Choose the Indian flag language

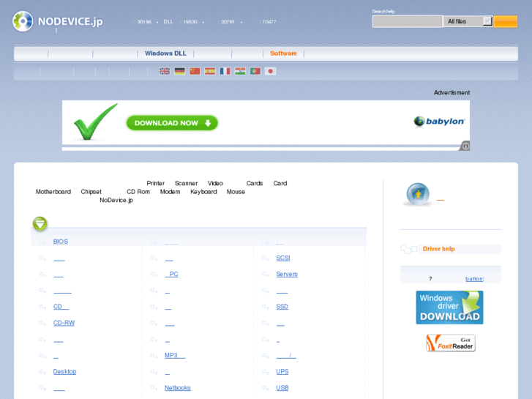pyautogui.click(x=240, y=71)
